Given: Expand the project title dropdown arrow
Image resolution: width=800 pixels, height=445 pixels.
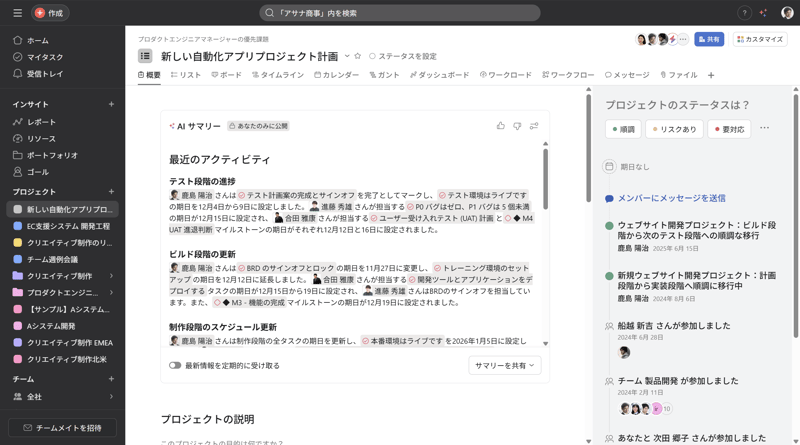Looking at the screenshot, I should tap(347, 56).
